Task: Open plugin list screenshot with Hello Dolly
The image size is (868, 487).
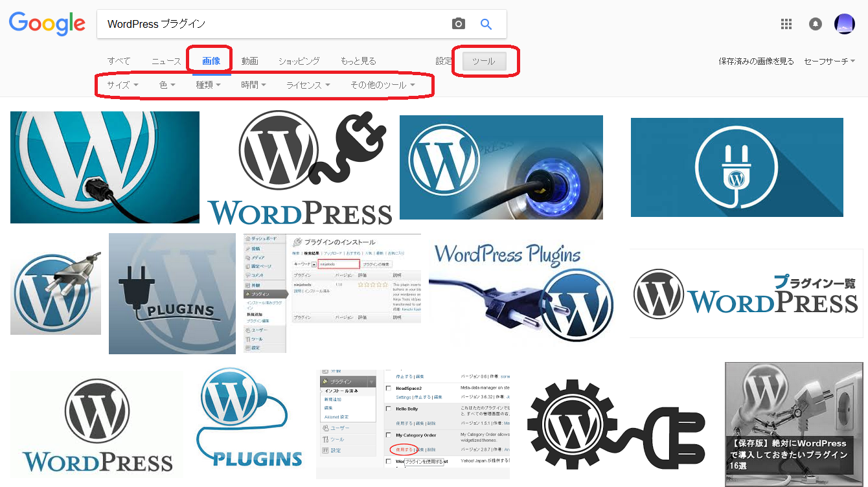Action: (x=413, y=425)
